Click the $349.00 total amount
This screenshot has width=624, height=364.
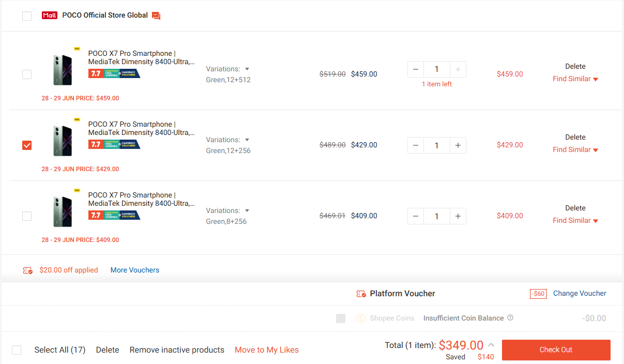[x=461, y=345]
